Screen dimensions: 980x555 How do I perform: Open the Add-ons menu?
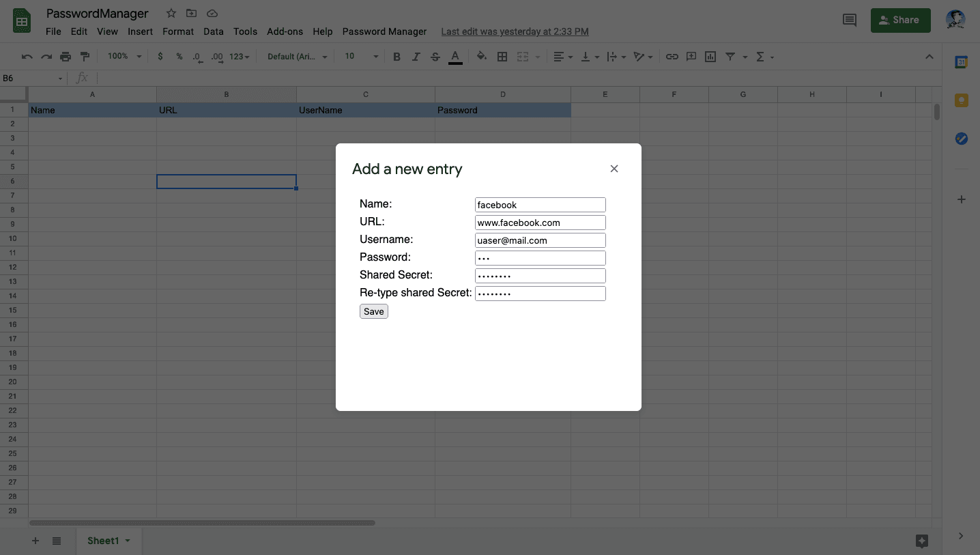click(285, 31)
